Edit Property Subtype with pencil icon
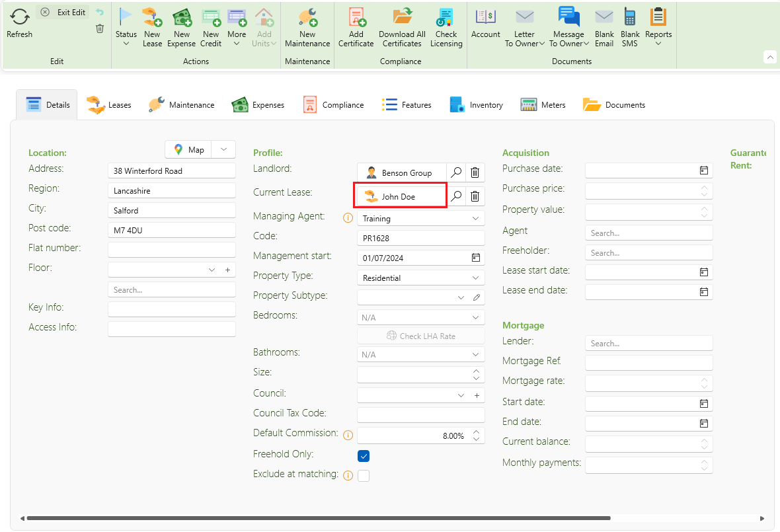 point(477,297)
